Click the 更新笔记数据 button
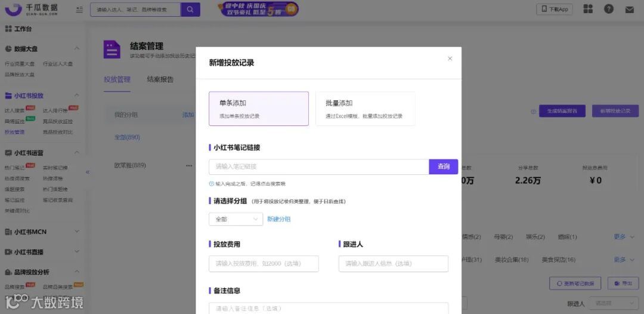This screenshot has height=314, width=644. 575,283
